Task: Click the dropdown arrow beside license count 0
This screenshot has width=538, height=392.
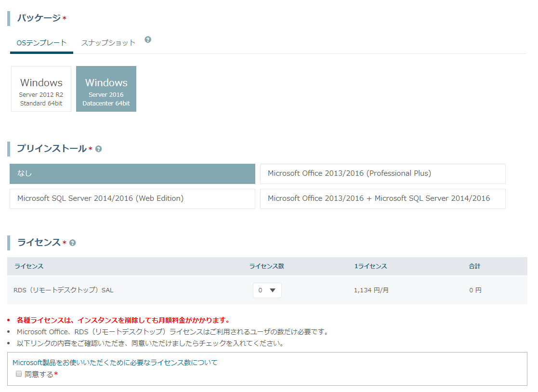Action: pyautogui.click(x=273, y=290)
